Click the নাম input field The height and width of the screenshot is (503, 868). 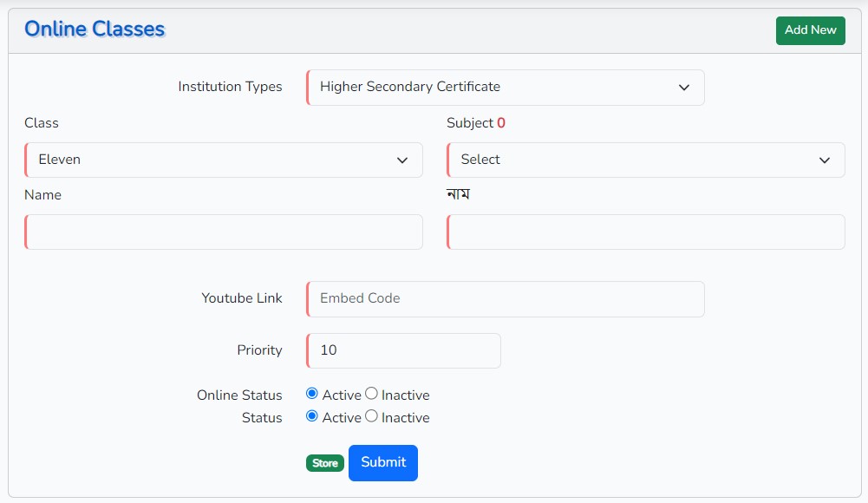(x=645, y=232)
